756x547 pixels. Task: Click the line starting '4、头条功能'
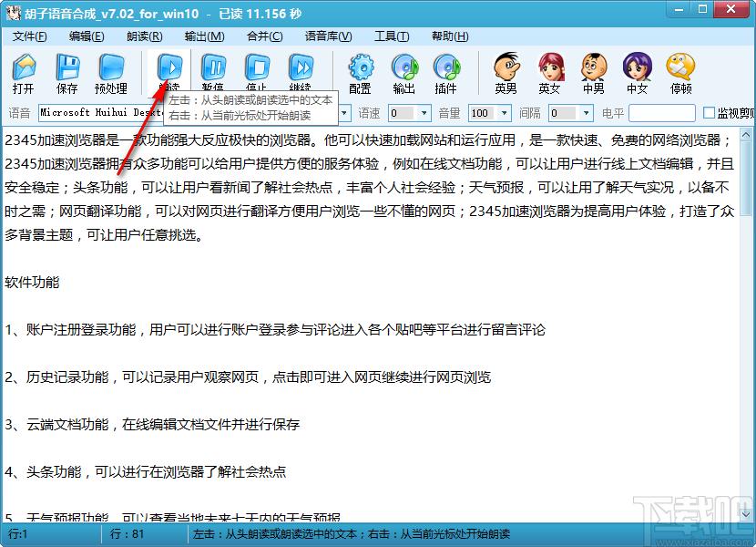(146, 471)
